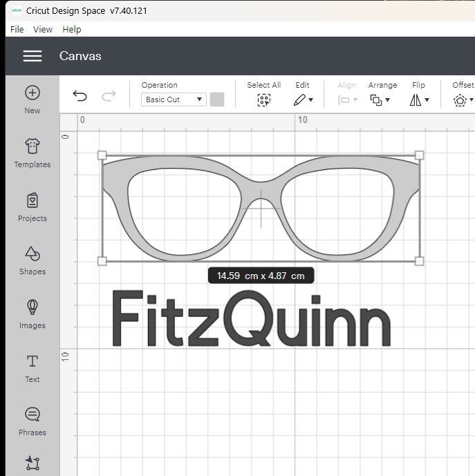The width and height of the screenshot is (475, 476).
Task: Select the Text tool
Action: pos(32,361)
